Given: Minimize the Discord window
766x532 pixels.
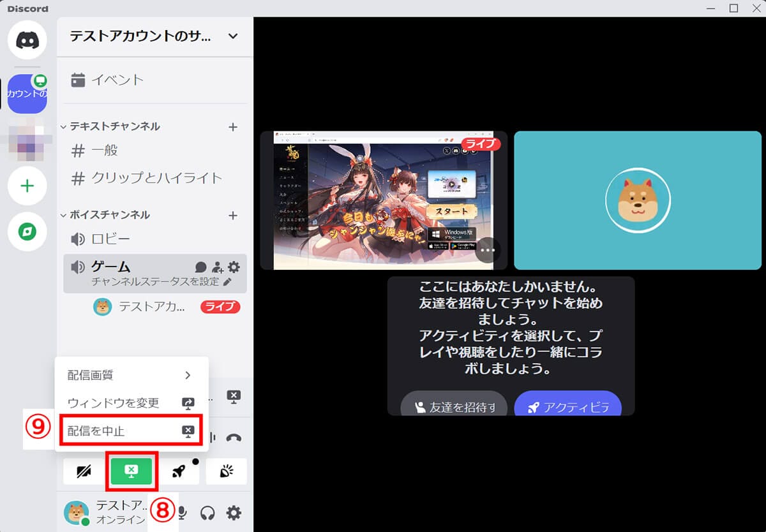Looking at the screenshot, I should (712, 8).
